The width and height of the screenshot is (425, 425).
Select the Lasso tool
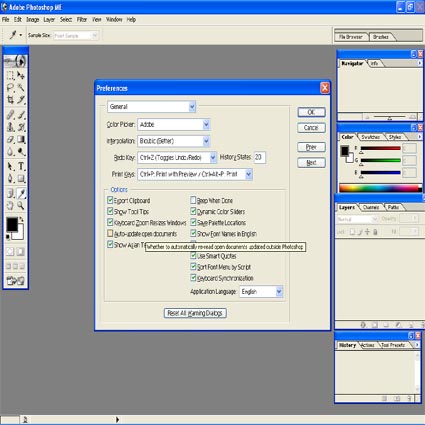click(10, 88)
